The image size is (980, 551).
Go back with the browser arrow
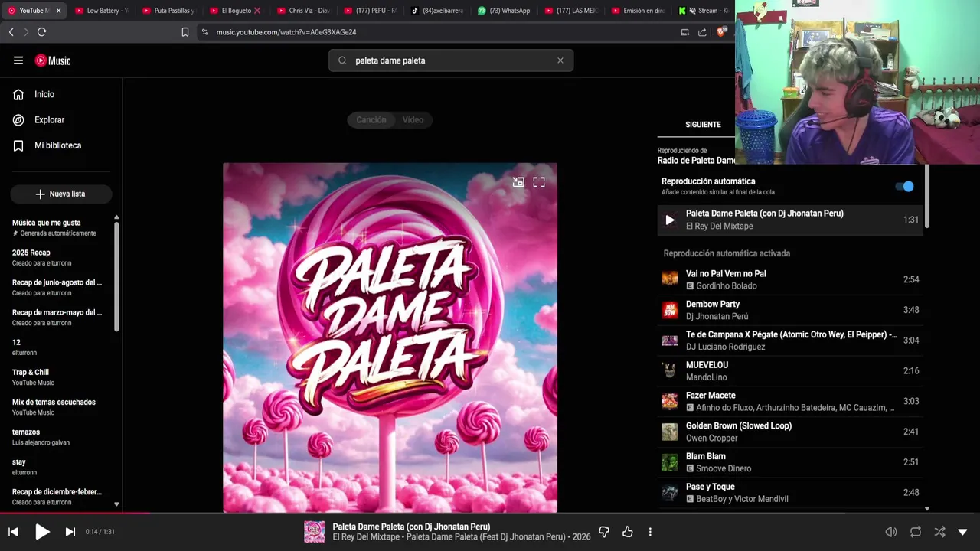[11, 32]
